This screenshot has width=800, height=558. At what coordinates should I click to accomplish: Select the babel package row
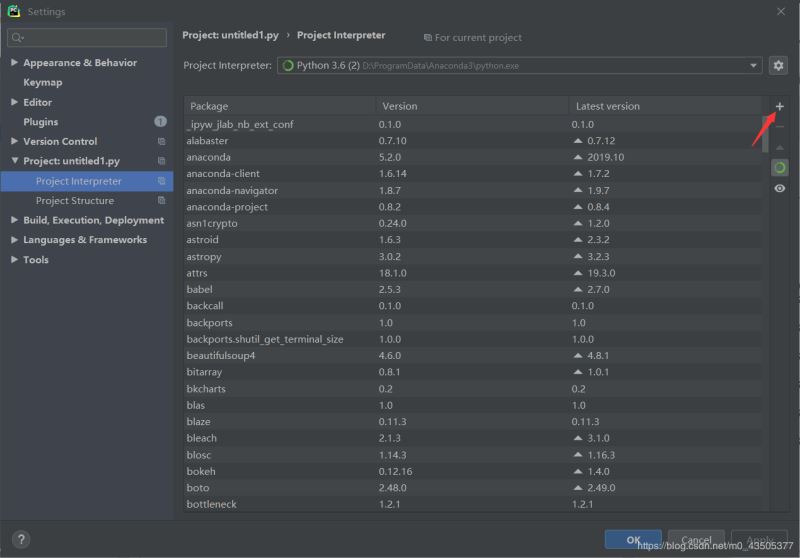tap(473, 289)
